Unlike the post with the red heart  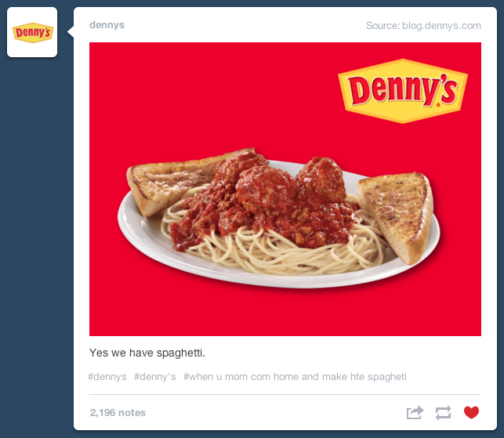[472, 412]
